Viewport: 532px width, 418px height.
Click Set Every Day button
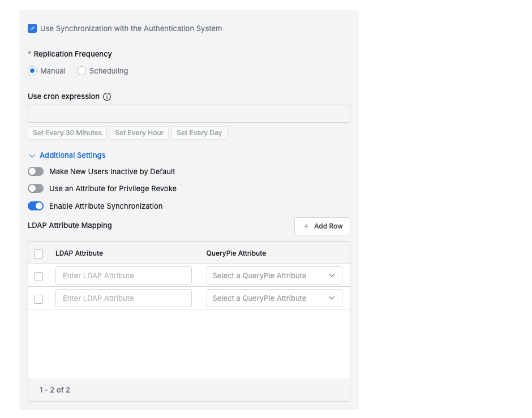199,133
